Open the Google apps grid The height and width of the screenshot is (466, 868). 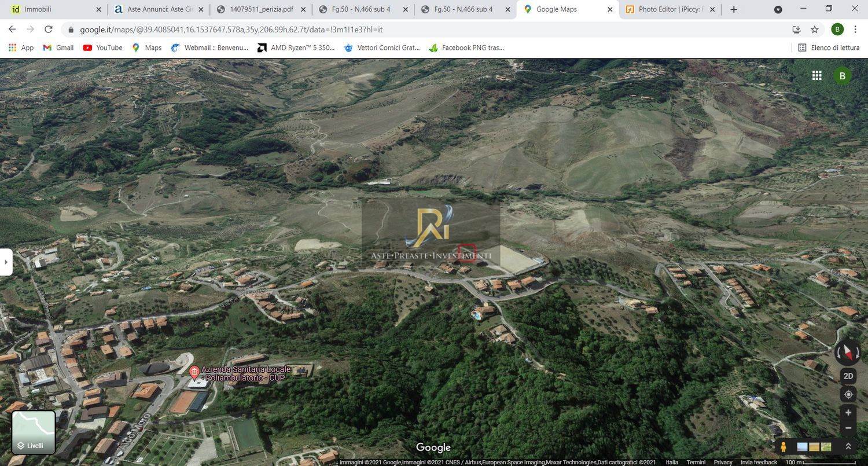(x=816, y=76)
